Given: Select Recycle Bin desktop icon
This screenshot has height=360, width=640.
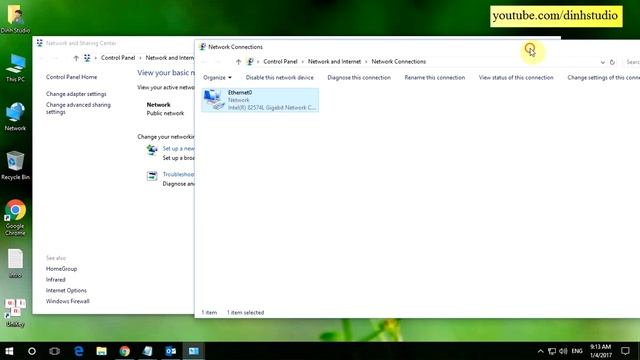Looking at the screenshot, I should click(x=15, y=166).
